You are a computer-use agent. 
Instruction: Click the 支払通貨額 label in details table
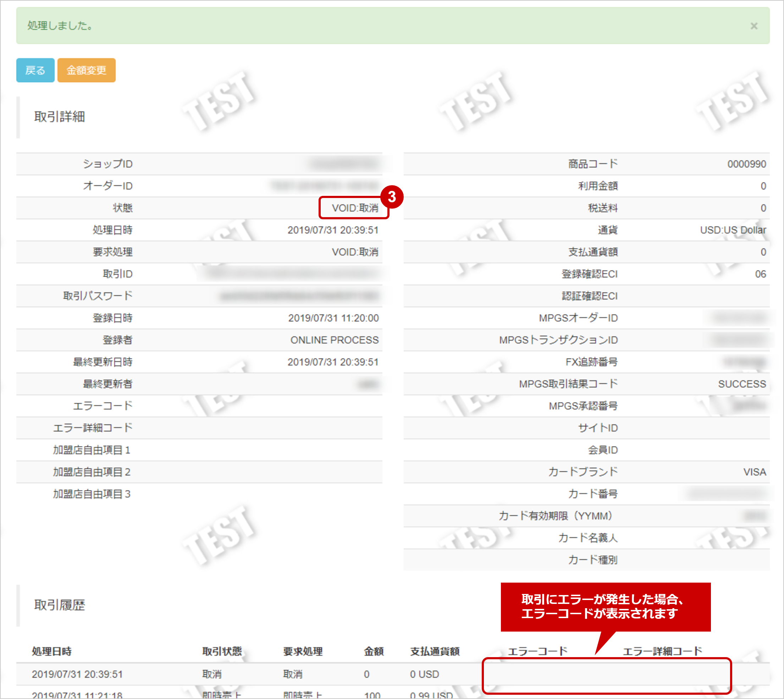coord(593,252)
